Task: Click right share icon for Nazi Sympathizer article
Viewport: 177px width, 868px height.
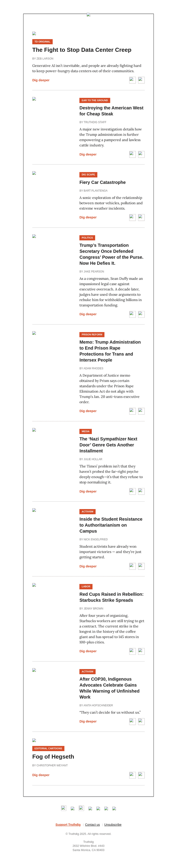Action: point(141,491)
